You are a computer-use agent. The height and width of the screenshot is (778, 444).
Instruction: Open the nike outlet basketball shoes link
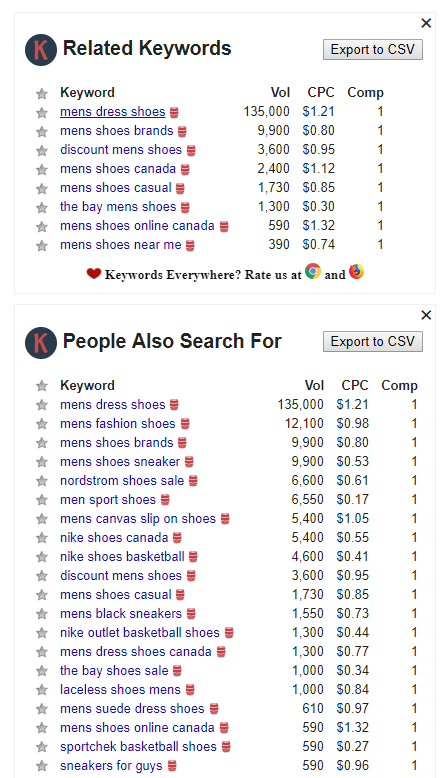coord(140,633)
